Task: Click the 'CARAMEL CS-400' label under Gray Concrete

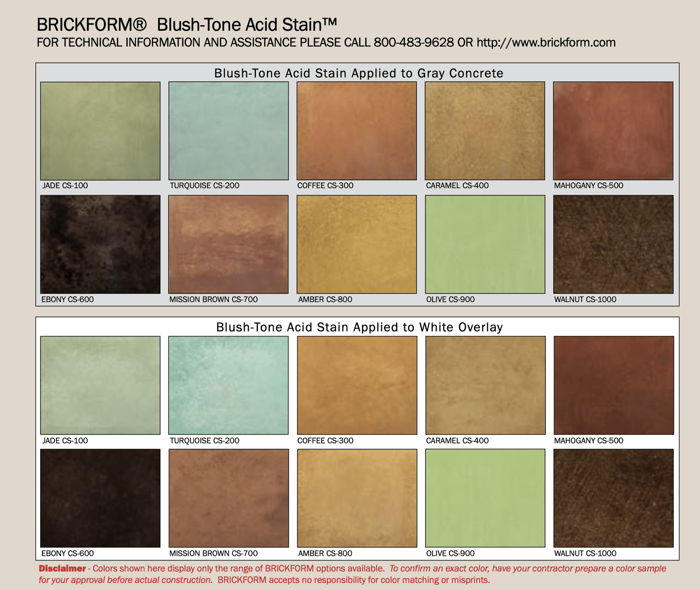Action: click(457, 186)
